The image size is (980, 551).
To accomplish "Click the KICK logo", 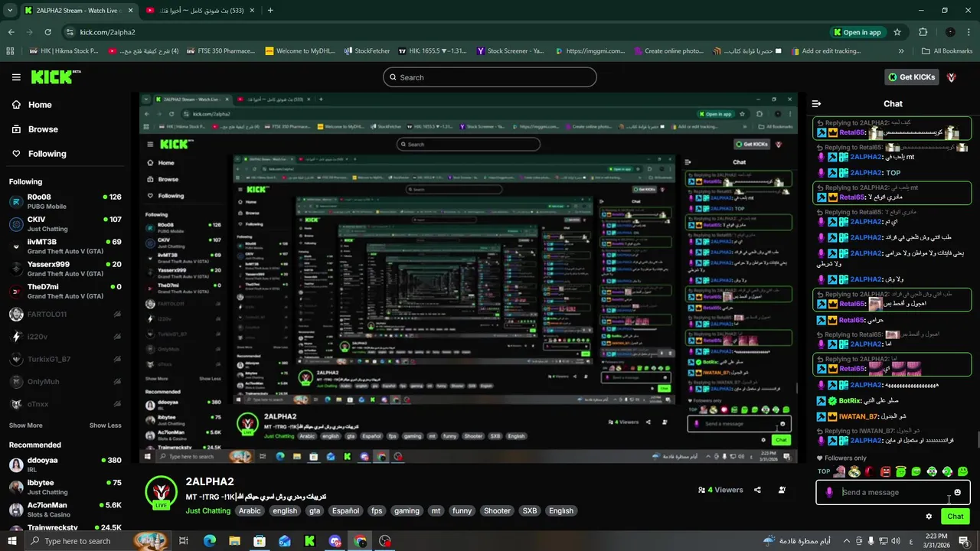I will [x=55, y=77].
